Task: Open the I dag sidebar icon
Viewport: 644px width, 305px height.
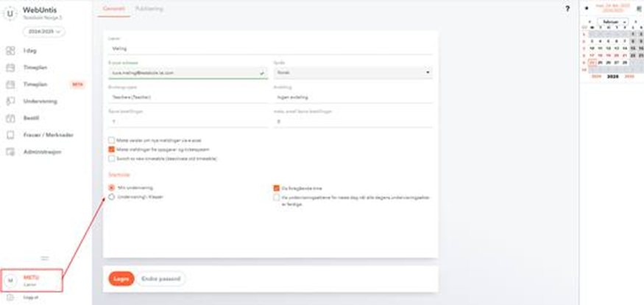Action: click(10, 50)
